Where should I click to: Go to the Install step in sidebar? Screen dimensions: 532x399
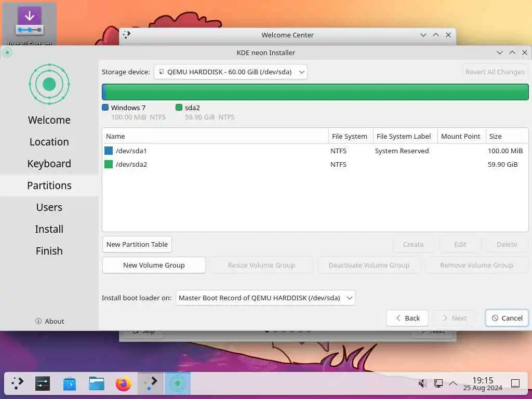point(49,229)
